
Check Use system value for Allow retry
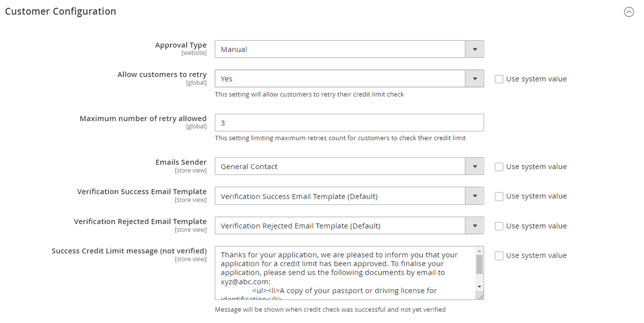499,79
